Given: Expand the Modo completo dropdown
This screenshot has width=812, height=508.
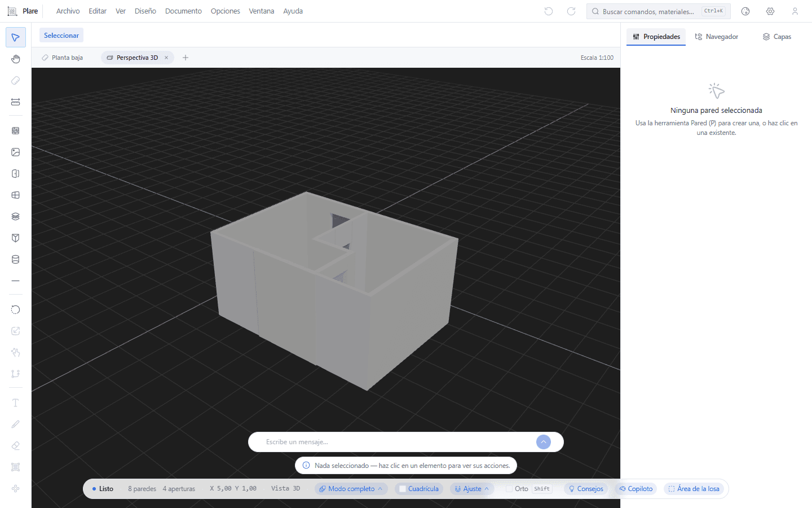Looking at the screenshot, I should coord(351,489).
